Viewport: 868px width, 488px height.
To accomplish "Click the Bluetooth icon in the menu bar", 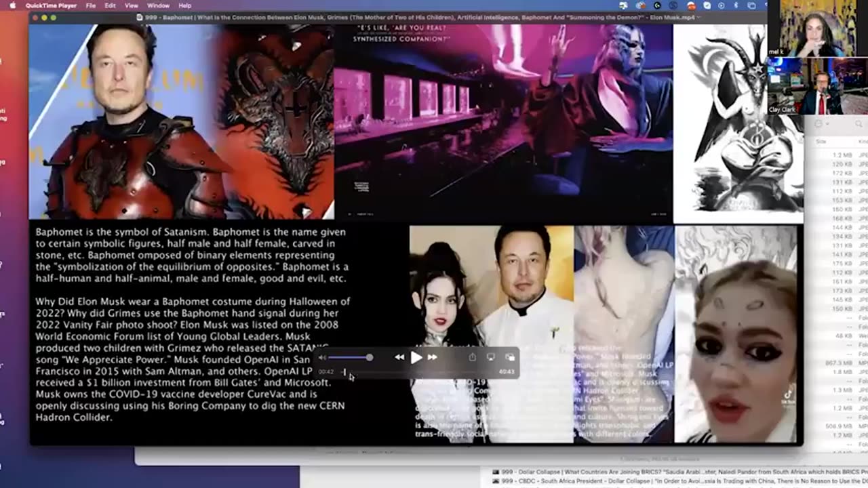I will pos(736,5).
